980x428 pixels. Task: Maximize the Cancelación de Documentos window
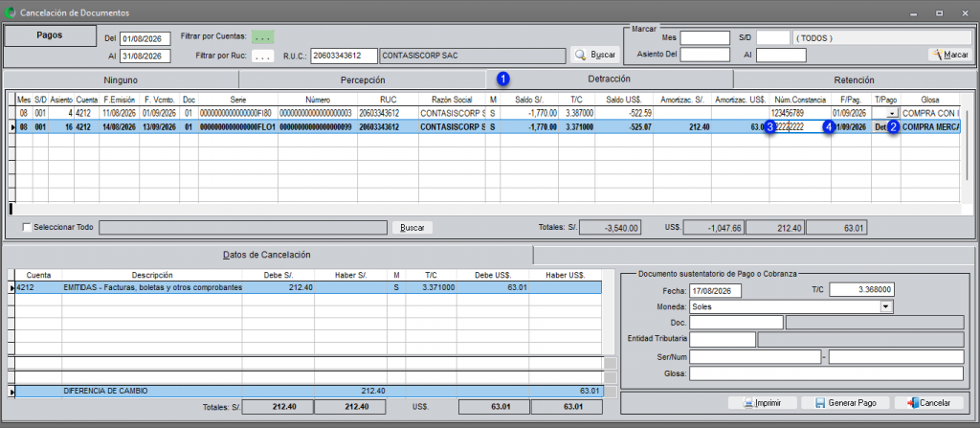[939, 12]
